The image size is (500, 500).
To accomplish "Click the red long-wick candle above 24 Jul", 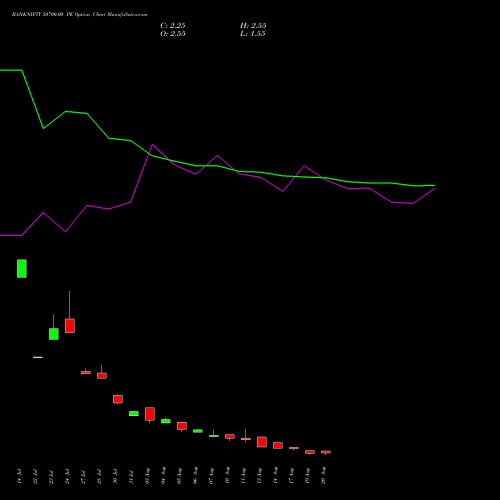I will coord(70,326).
